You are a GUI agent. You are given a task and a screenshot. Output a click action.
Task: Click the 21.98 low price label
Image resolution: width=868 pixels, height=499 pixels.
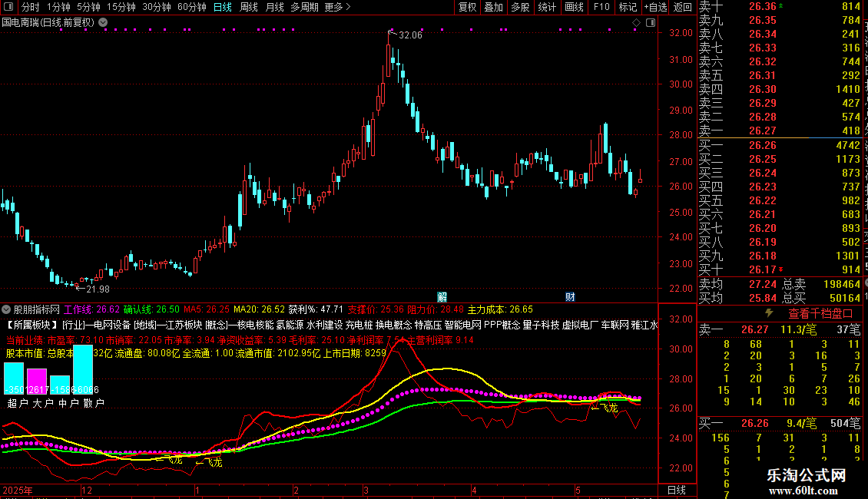[x=98, y=289]
